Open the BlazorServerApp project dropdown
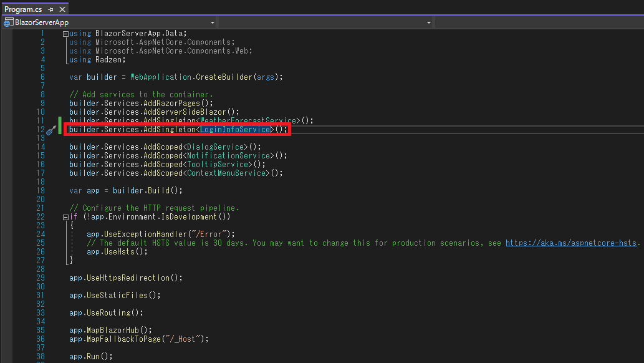The height and width of the screenshot is (363, 644). [213, 22]
